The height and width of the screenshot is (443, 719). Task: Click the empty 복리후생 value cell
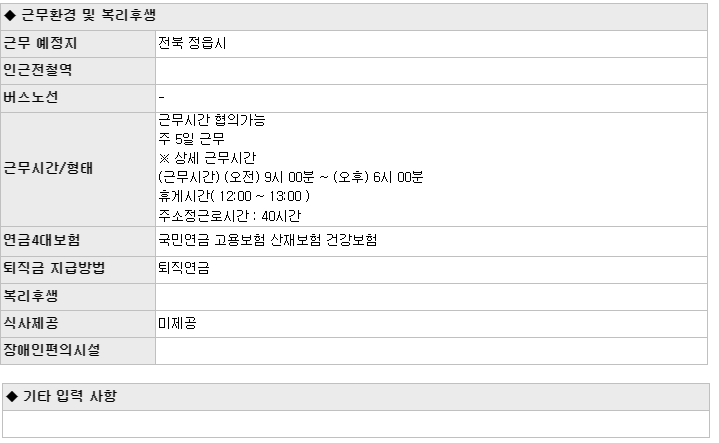pyautogui.click(x=431, y=297)
